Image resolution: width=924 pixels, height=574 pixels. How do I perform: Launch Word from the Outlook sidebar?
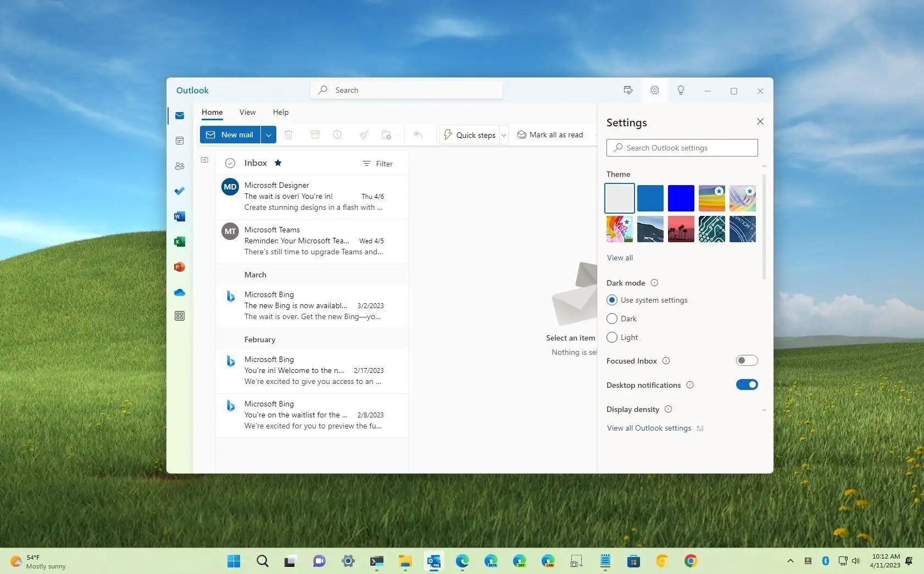coord(180,216)
